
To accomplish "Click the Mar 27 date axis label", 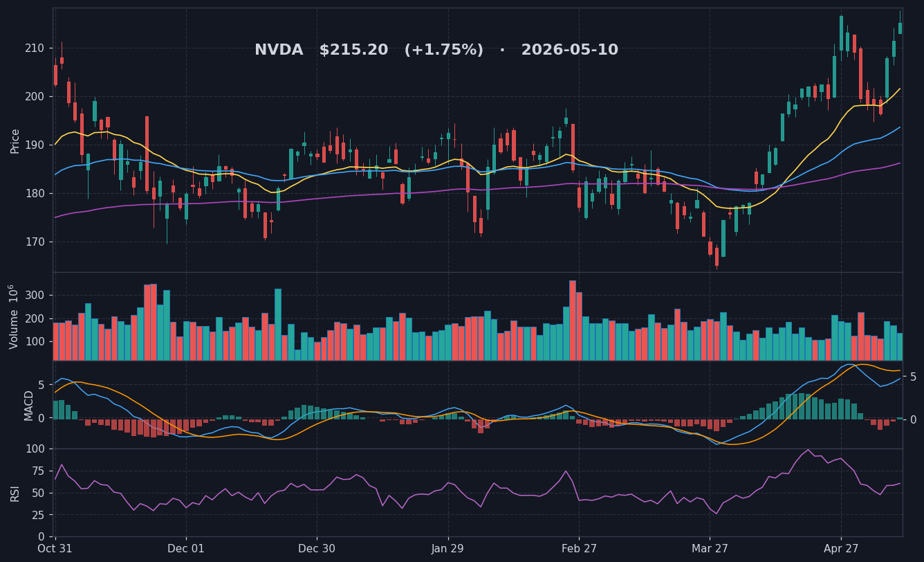I will (x=710, y=549).
